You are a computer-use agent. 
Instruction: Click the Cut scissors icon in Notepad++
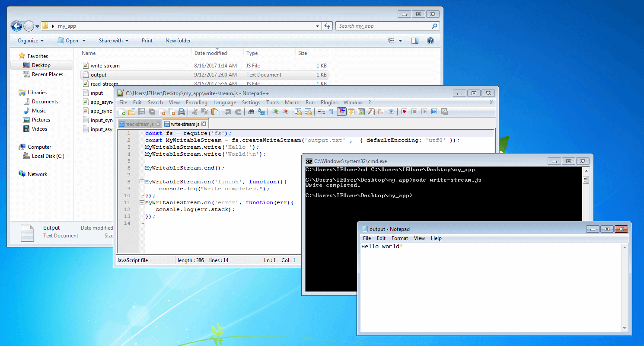[x=194, y=112]
